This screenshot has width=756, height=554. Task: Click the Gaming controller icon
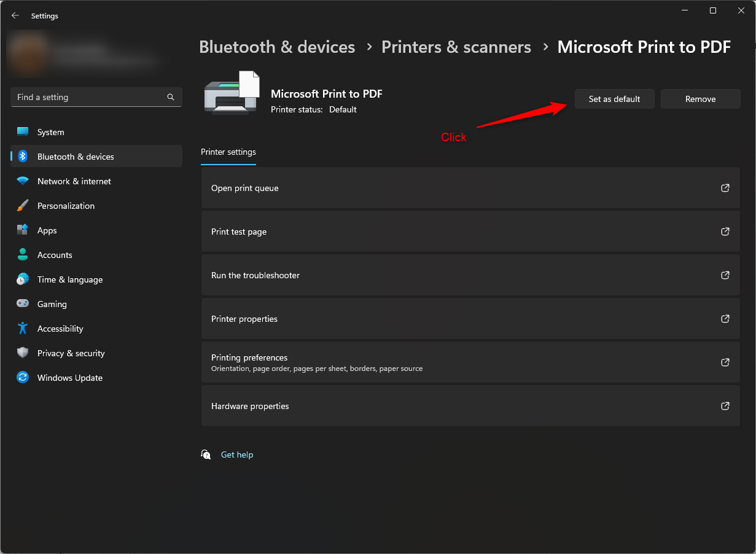coord(23,304)
